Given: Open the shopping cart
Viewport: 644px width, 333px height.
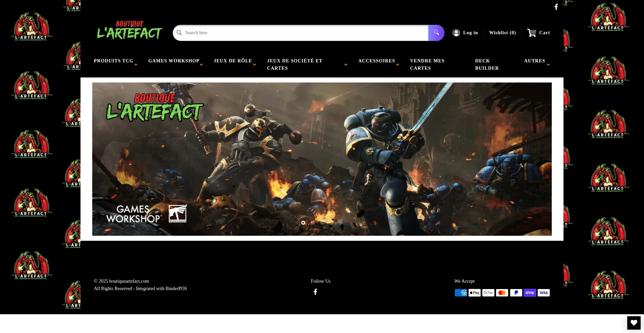Looking at the screenshot, I should coord(538,33).
